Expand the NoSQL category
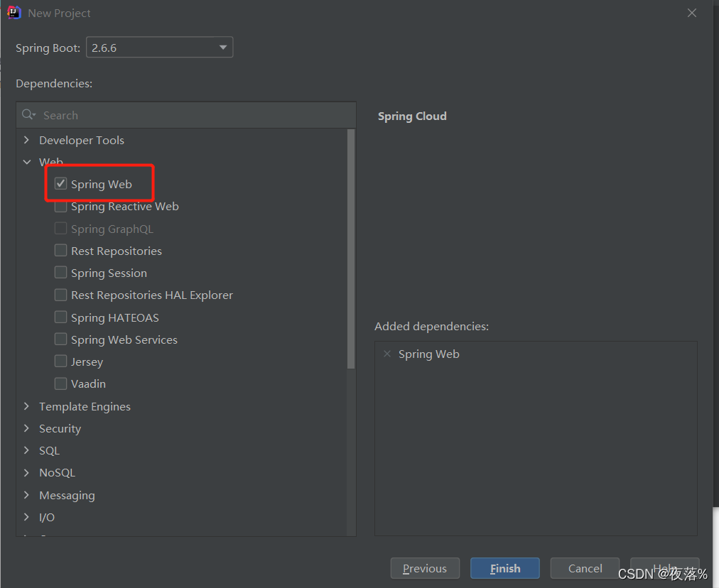Viewport: 719px width, 588px height. tap(26, 472)
